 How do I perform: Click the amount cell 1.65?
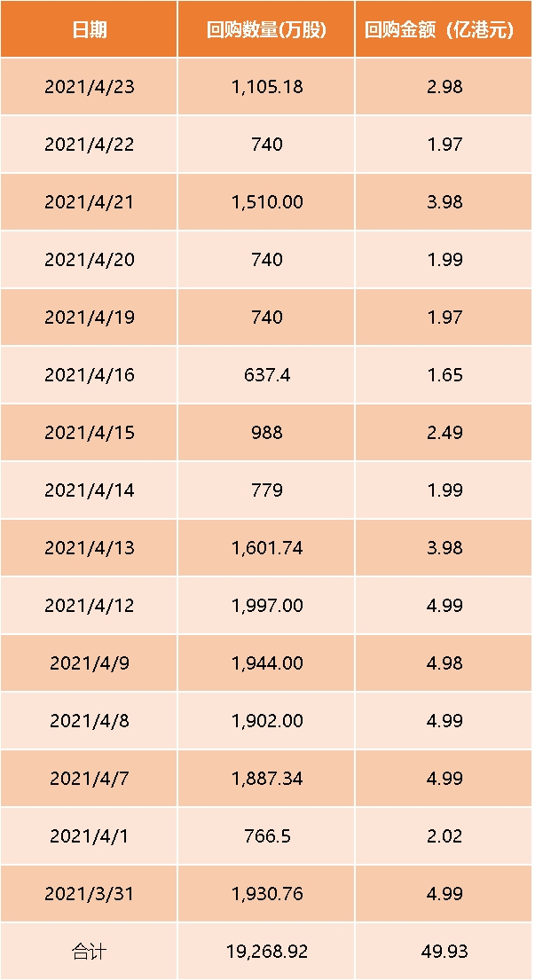(445, 375)
